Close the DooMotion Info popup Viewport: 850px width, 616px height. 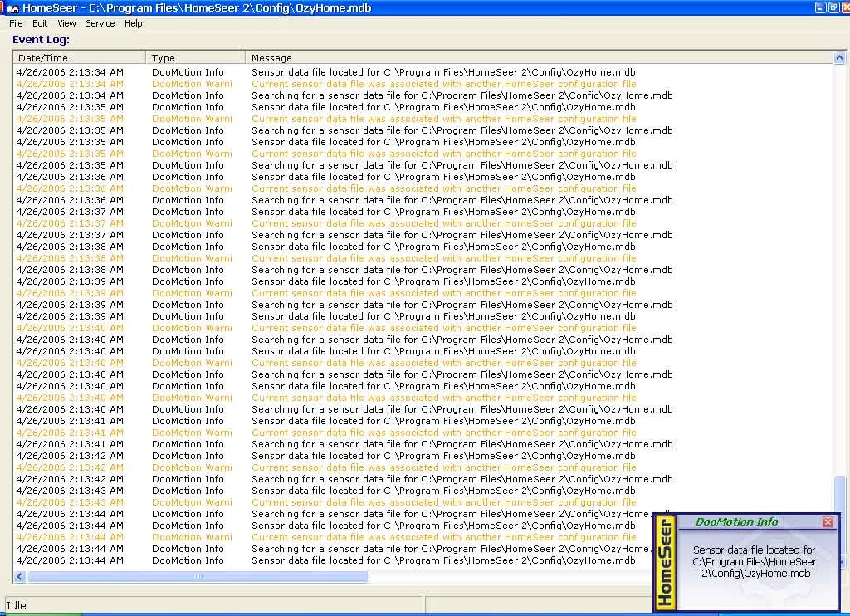(828, 522)
